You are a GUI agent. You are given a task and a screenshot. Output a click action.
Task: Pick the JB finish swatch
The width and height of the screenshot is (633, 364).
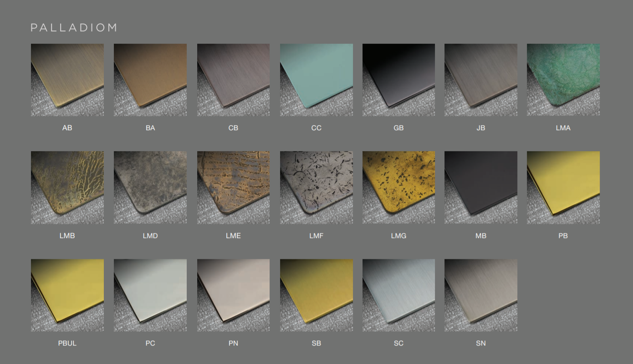[x=481, y=80]
